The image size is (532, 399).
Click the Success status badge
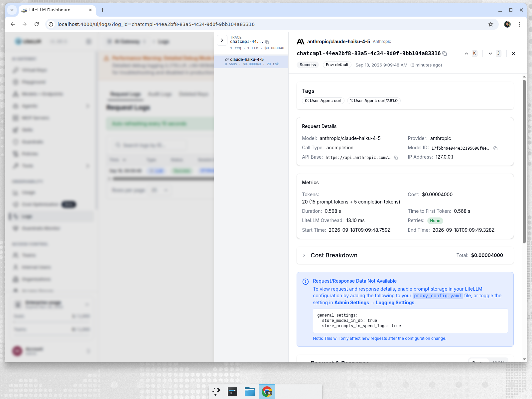[308, 65]
